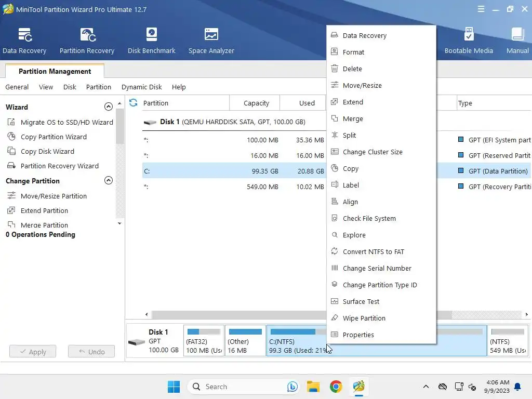This screenshot has width=532, height=399.
Task: Click Partition Recovery Wizard sidebar icon
Action: [11, 166]
